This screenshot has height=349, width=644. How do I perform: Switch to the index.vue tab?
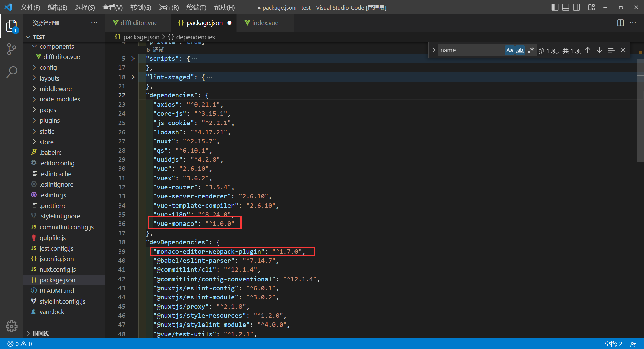coord(265,23)
